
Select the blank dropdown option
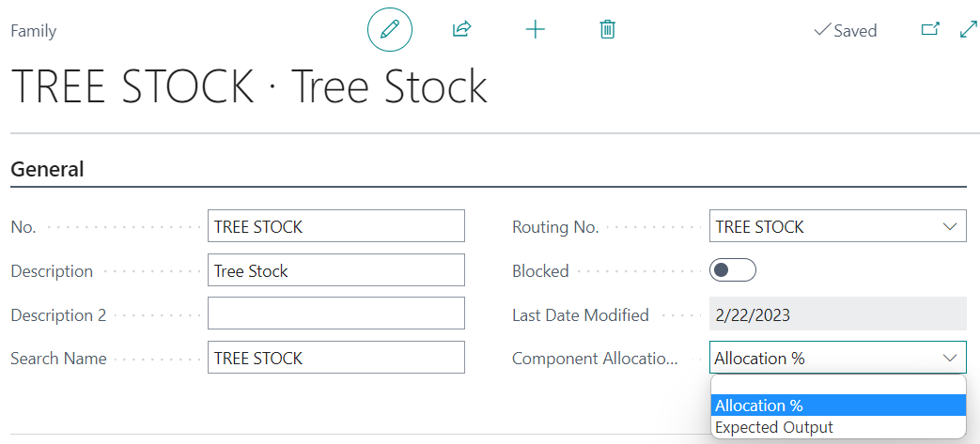click(x=838, y=385)
